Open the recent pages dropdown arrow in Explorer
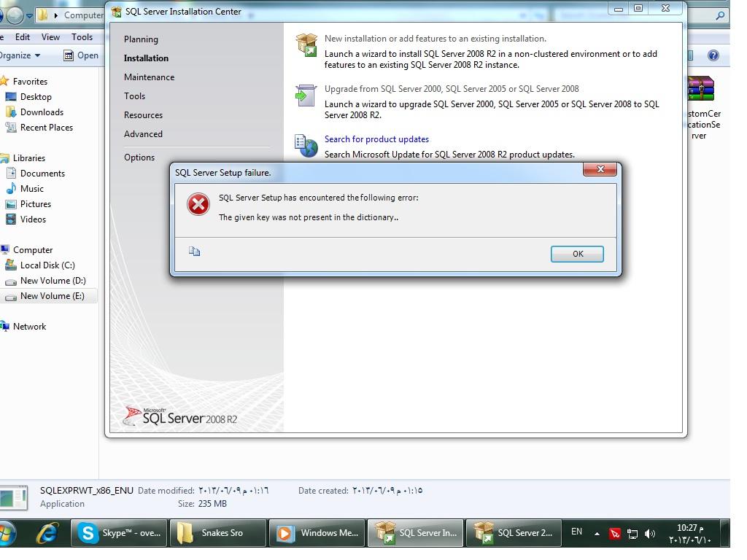The image size is (747, 560). coord(29,16)
